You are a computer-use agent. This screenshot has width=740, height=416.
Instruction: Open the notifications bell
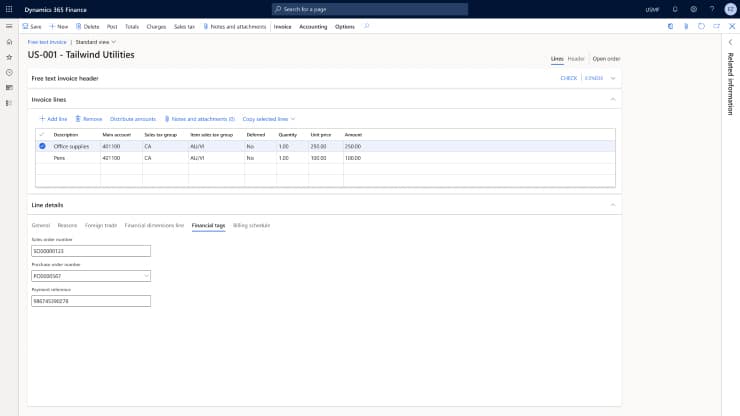point(675,9)
